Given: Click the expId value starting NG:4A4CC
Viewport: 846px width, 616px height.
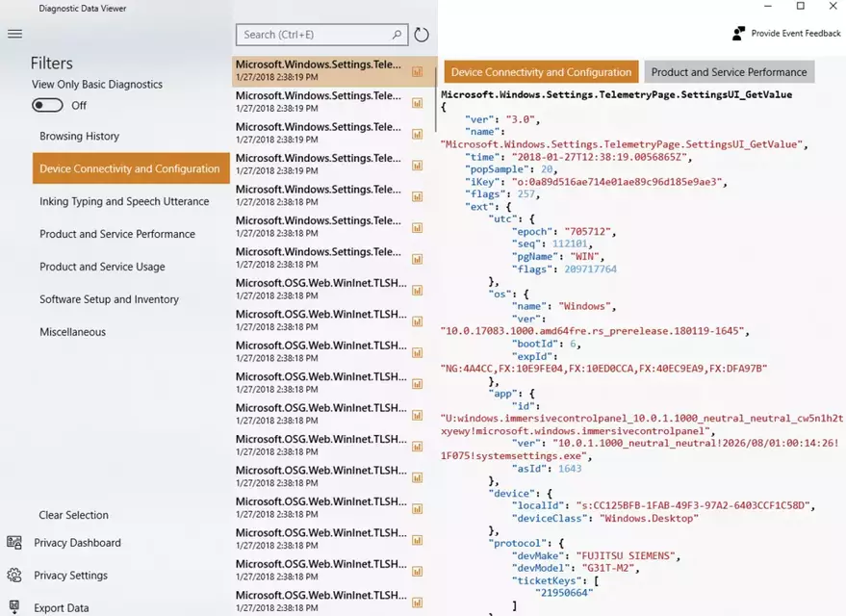Looking at the screenshot, I should point(603,369).
